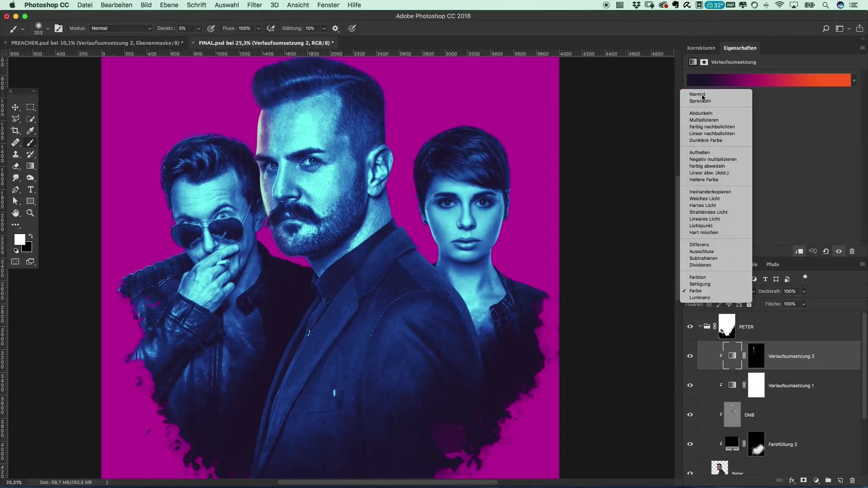
Task: Toggle pressure for opacity
Action: 211,28
